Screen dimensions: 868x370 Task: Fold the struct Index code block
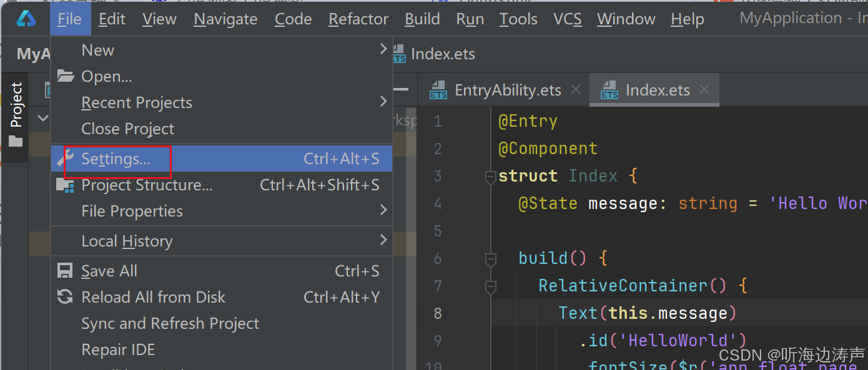point(491,177)
